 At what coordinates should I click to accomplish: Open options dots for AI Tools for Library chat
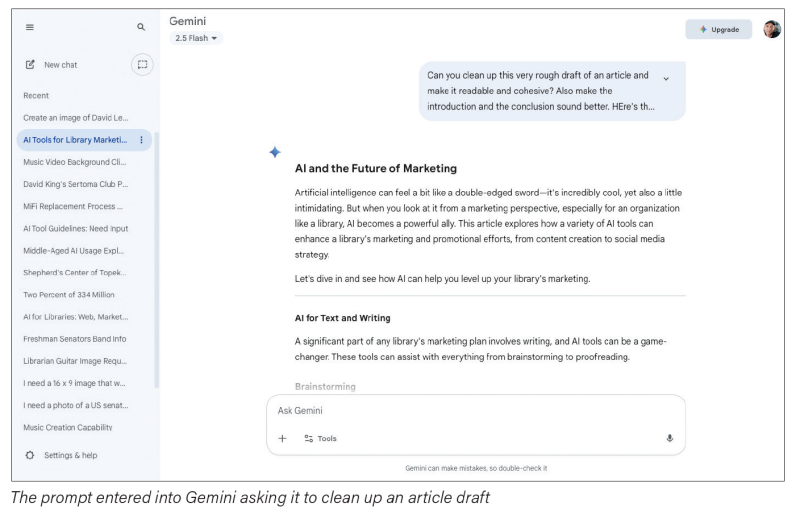click(141, 140)
